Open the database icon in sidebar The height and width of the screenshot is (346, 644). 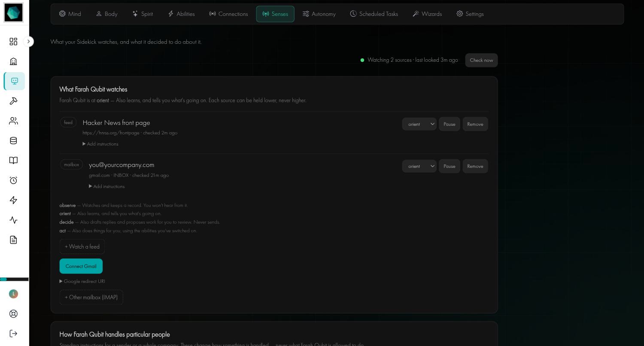13,141
